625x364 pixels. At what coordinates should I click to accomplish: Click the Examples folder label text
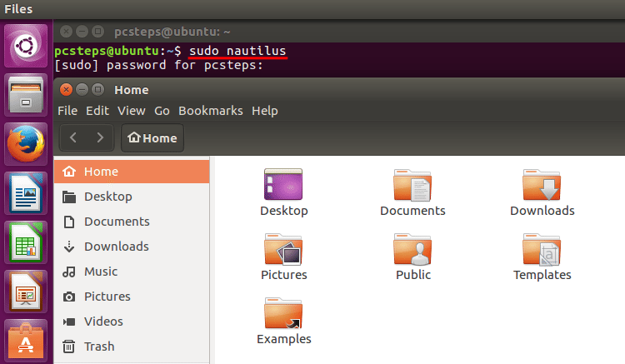(x=284, y=339)
